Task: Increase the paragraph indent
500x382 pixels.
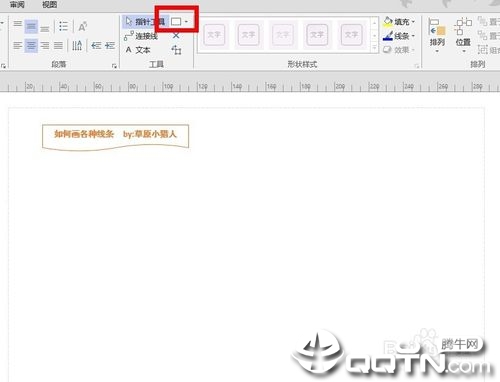Action: click(110, 45)
